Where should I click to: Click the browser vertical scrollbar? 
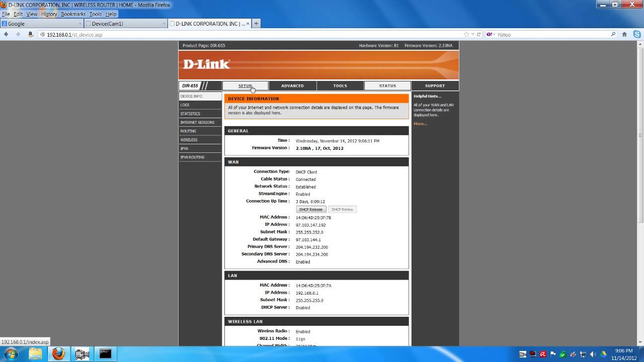[x=640, y=193]
